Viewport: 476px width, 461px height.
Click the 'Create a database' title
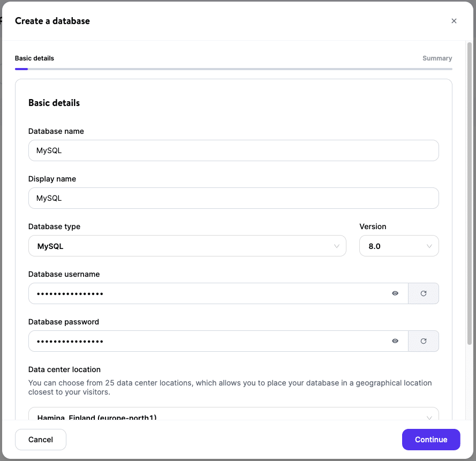[x=52, y=21]
